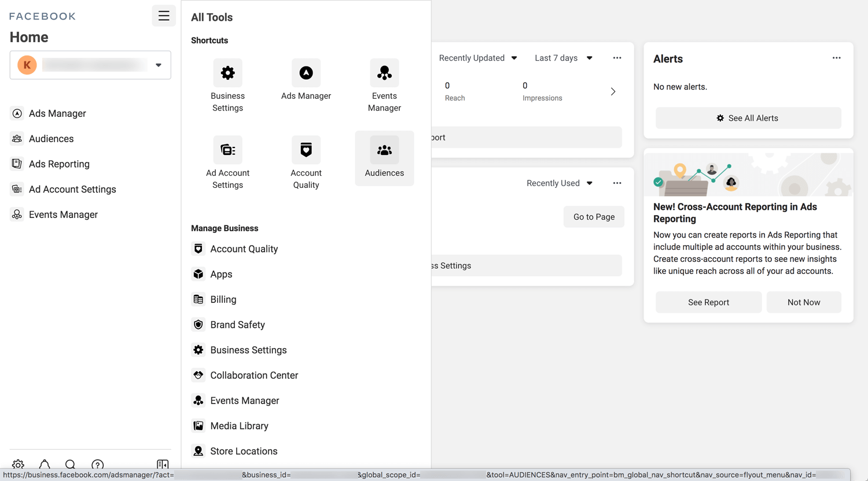Select Media Library under Manage Business
868x481 pixels.
click(x=239, y=425)
